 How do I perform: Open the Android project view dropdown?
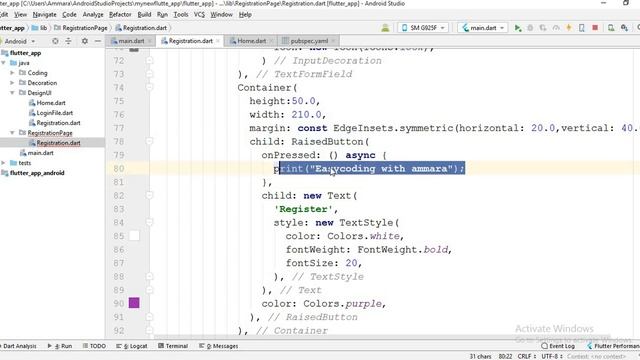coord(19,41)
